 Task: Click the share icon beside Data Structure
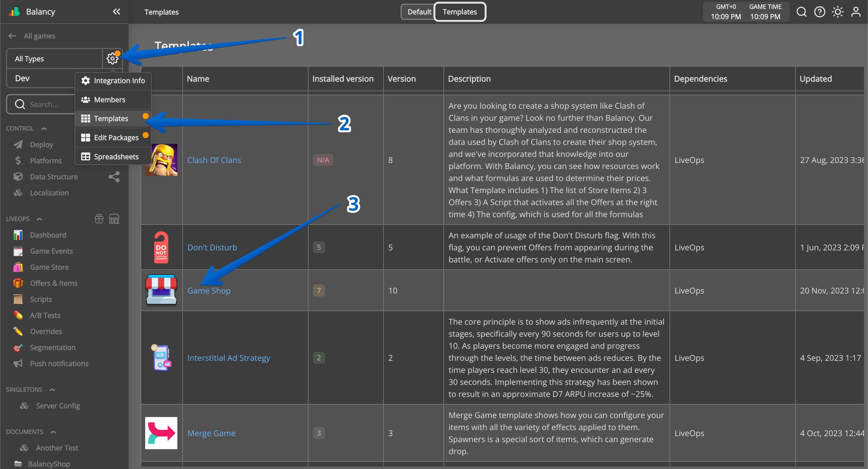(114, 177)
